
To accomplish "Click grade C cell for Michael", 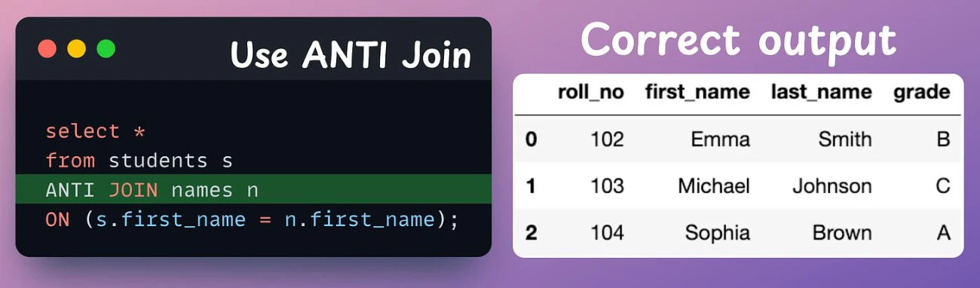I will tap(942, 186).
